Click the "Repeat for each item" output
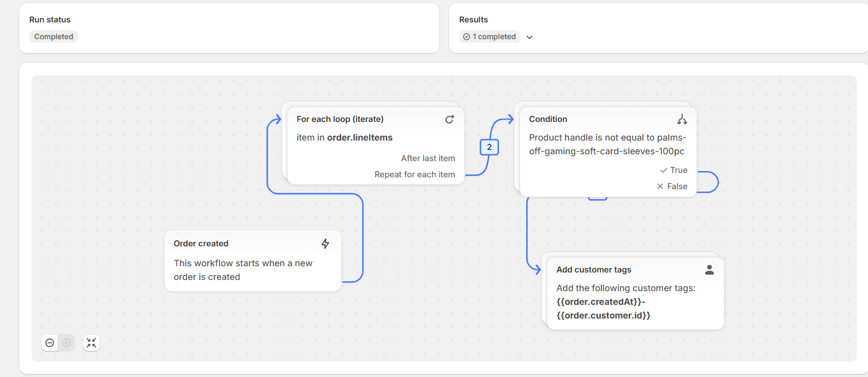Image resolution: width=868 pixels, height=377 pixels. [414, 174]
